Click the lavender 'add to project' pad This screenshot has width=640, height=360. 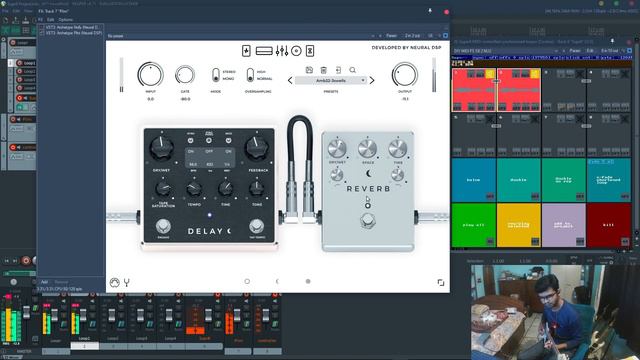click(564, 225)
